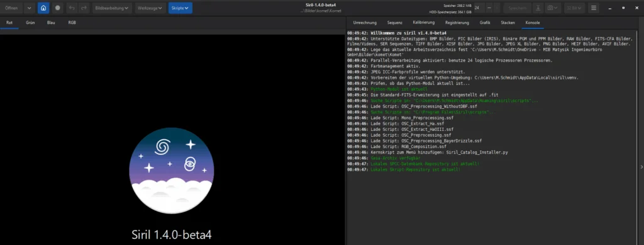Image resolution: width=644 pixels, height=245 pixels.
Task: Click log line 'Python-Modul ist aktuell'
Action: coord(399,89)
